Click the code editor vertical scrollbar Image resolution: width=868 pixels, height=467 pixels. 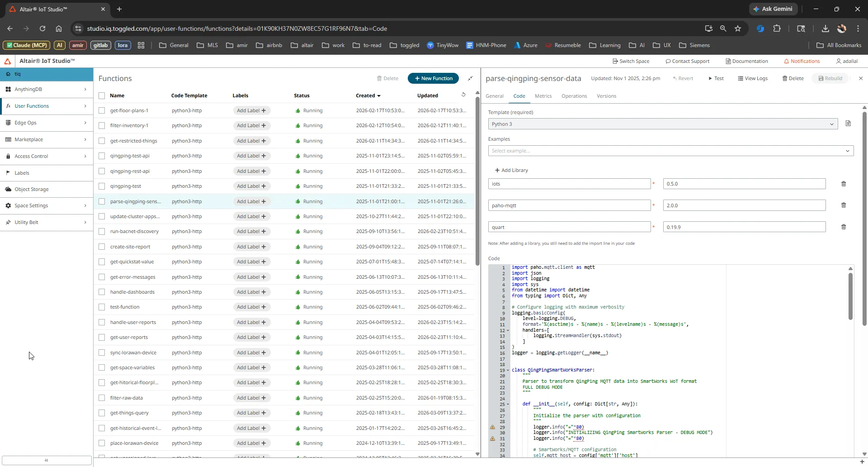coord(850,296)
